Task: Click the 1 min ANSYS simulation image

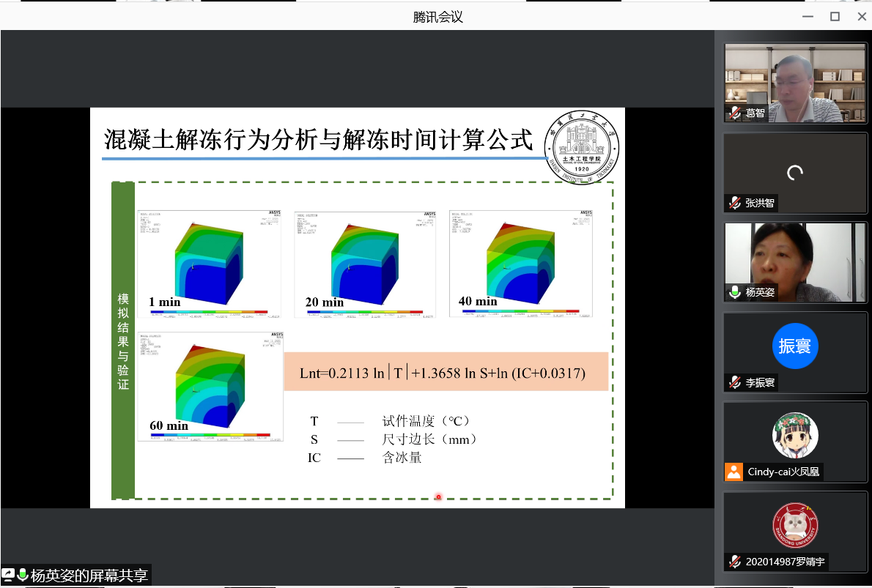Action: click(210, 264)
